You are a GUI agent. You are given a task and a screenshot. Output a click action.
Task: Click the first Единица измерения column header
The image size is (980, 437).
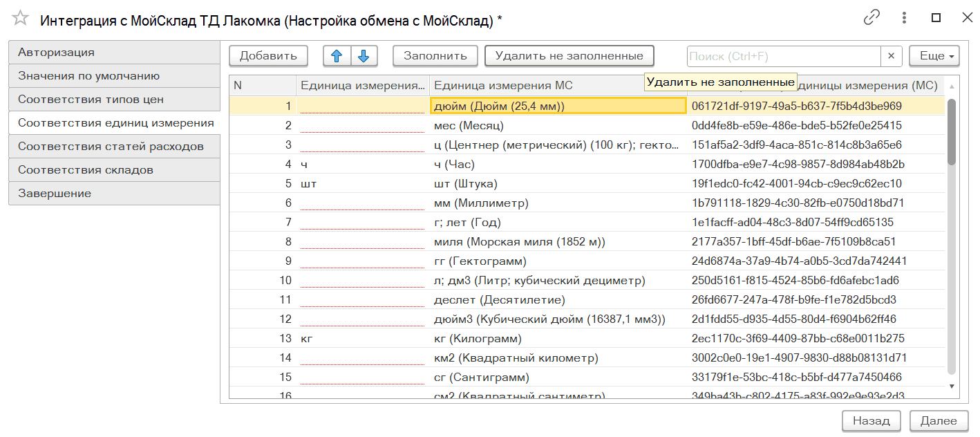(x=363, y=86)
